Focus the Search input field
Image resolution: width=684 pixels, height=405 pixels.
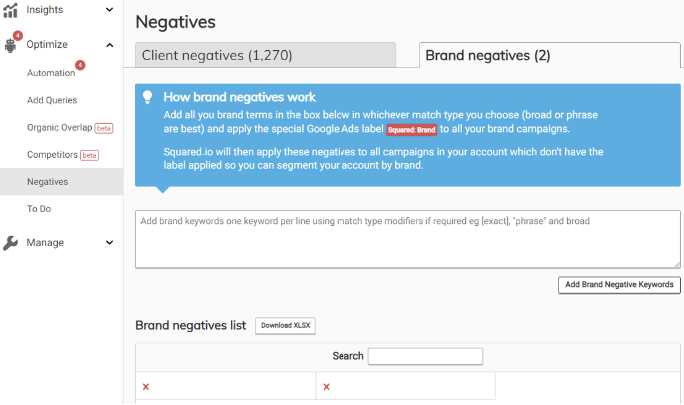[x=425, y=356]
